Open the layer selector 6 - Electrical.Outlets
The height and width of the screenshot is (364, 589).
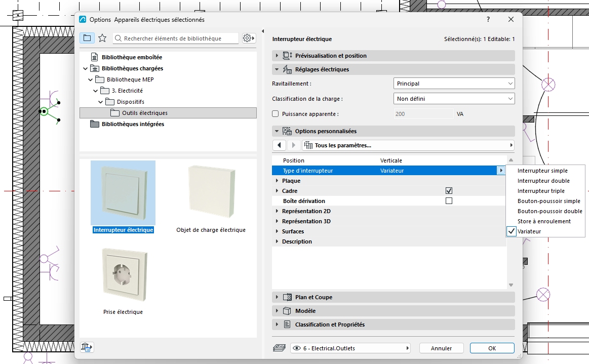point(350,348)
